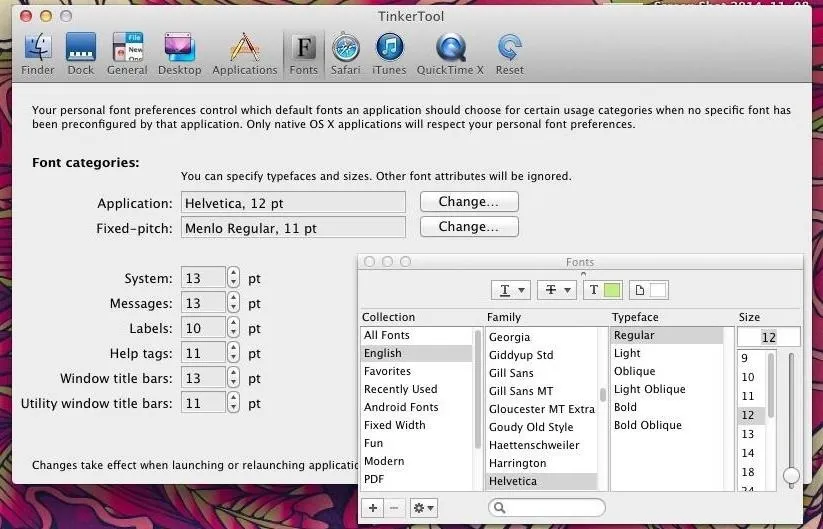Click the green text color swatch

[x=612, y=290]
